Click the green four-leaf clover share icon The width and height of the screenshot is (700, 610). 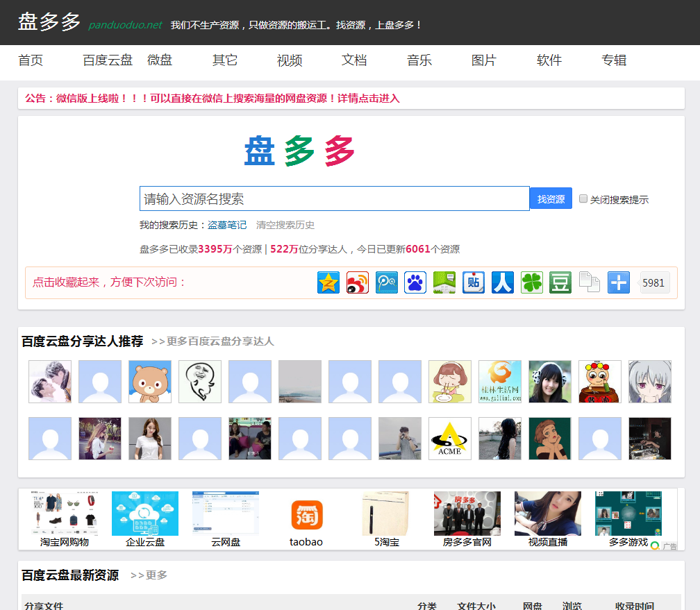(532, 282)
